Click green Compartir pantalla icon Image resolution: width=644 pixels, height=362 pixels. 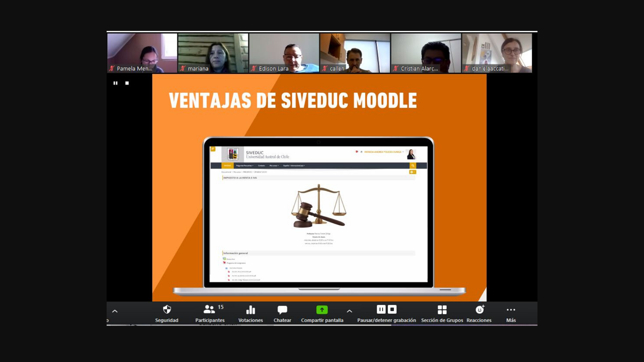(322, 310)
